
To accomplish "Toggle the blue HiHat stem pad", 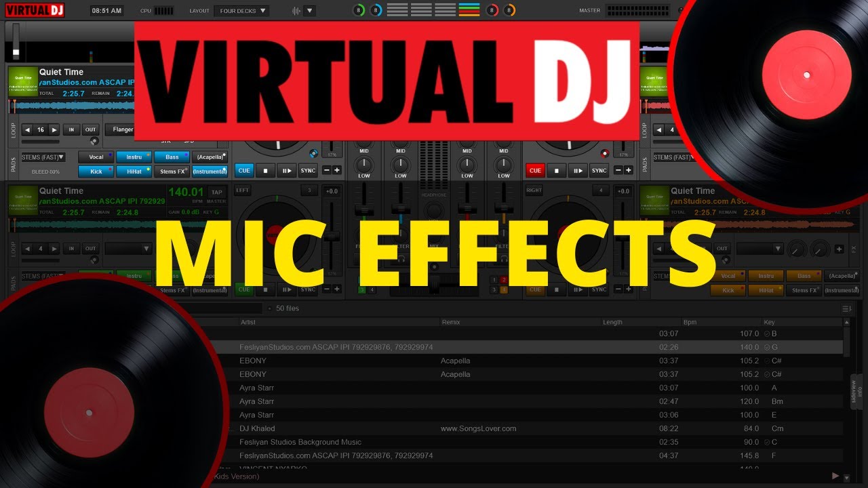I will pyautogui.click(x=134, y=171).
